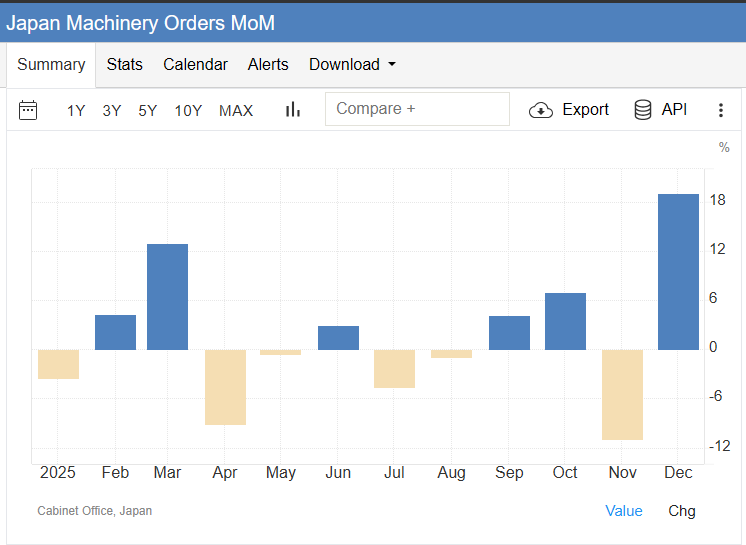Image resolution: width=746 pixels, height=545 pixels.
Task: Click the Export cloud download icon
Action: 541,110
